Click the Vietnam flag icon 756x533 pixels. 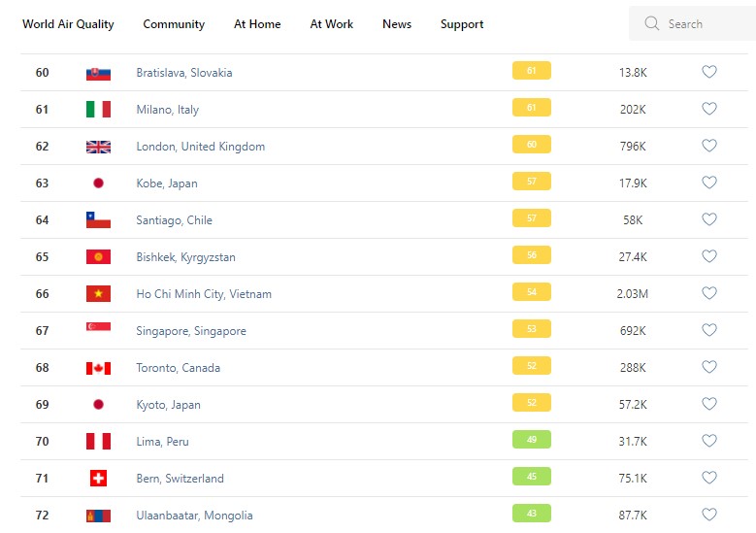(x=98, y=294)
